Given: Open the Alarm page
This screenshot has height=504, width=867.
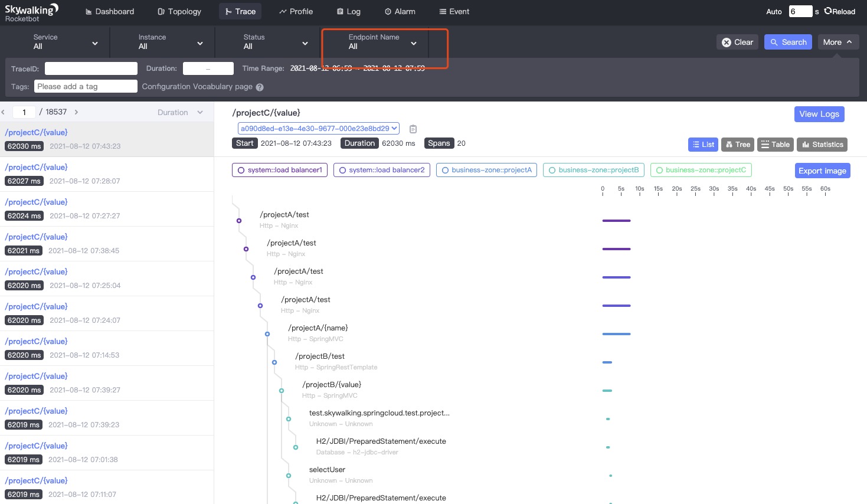Looking at the screenshot, I should [x=400, y=11].
